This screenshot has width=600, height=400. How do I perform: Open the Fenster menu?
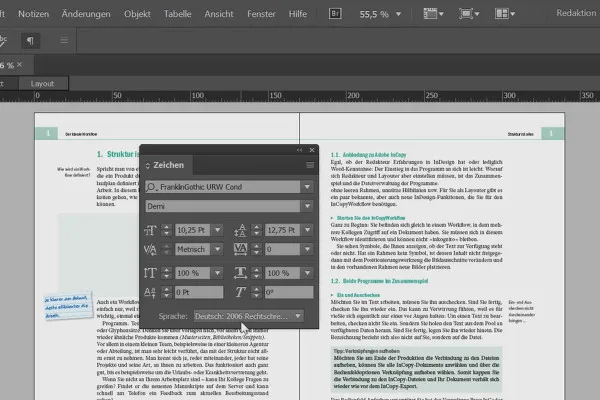tap(261, 14)
